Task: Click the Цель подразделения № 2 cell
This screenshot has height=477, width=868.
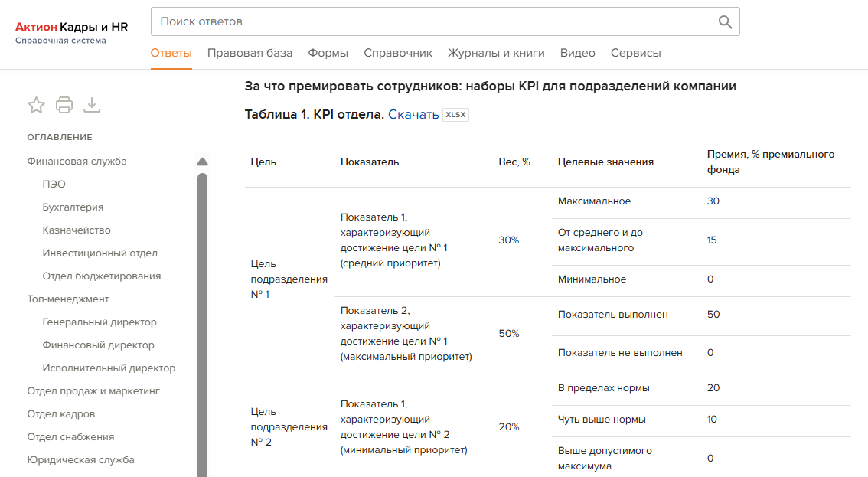Action: (289, 427)
